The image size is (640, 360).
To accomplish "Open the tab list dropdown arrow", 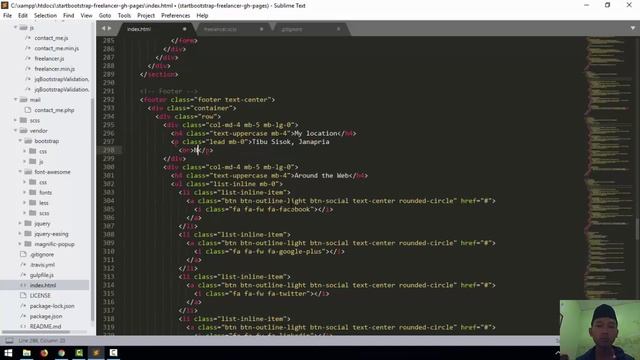I will tap(633, 28).
